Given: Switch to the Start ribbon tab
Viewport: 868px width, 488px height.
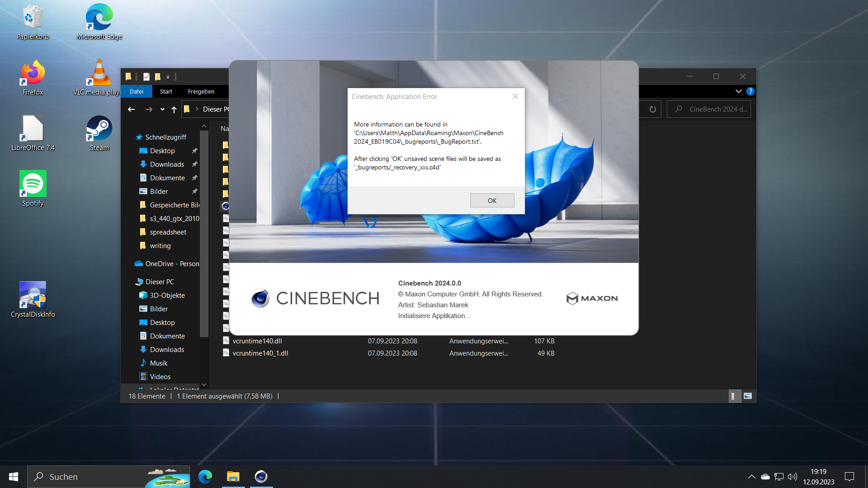Looking at the screenshot, I should [165, 91].
